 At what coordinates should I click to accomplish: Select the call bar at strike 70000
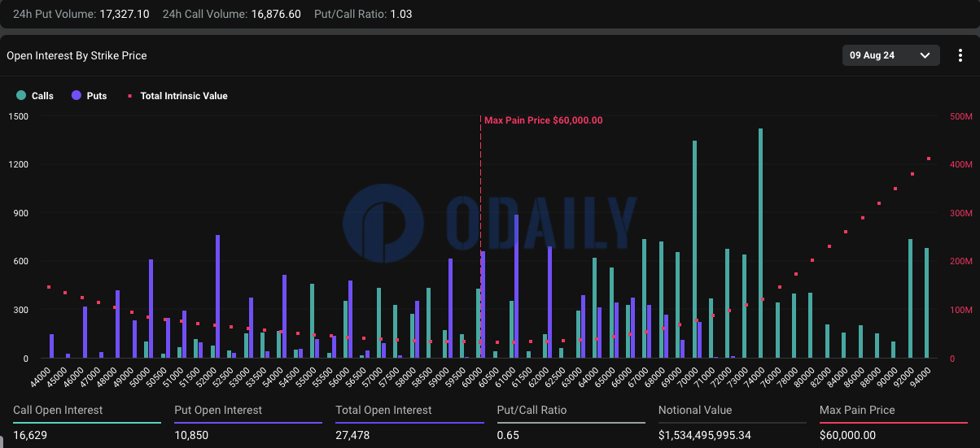tap(694, 250)
